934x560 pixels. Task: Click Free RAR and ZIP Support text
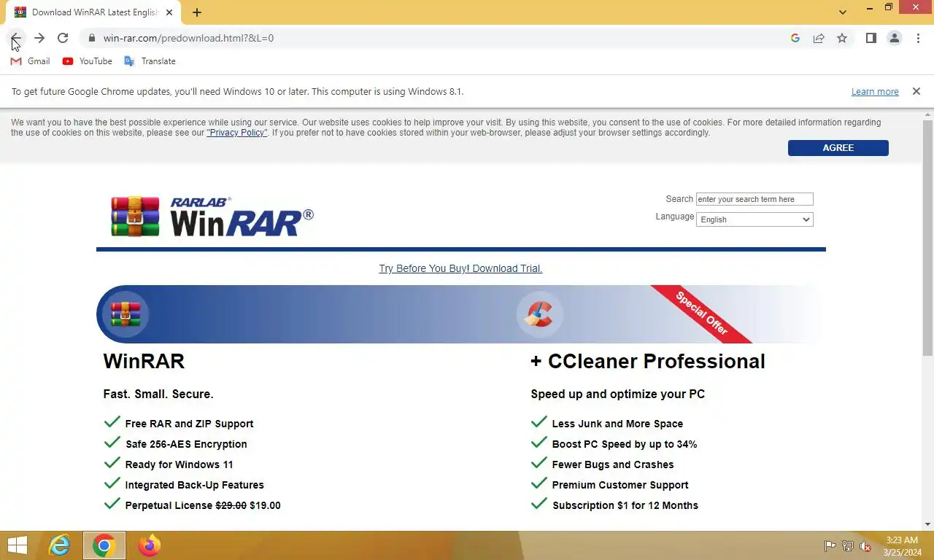[x=189, y=424]
